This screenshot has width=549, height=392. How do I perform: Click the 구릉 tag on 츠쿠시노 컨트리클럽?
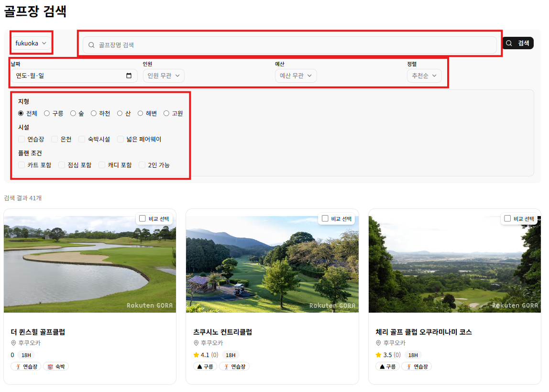coord(205,367)
